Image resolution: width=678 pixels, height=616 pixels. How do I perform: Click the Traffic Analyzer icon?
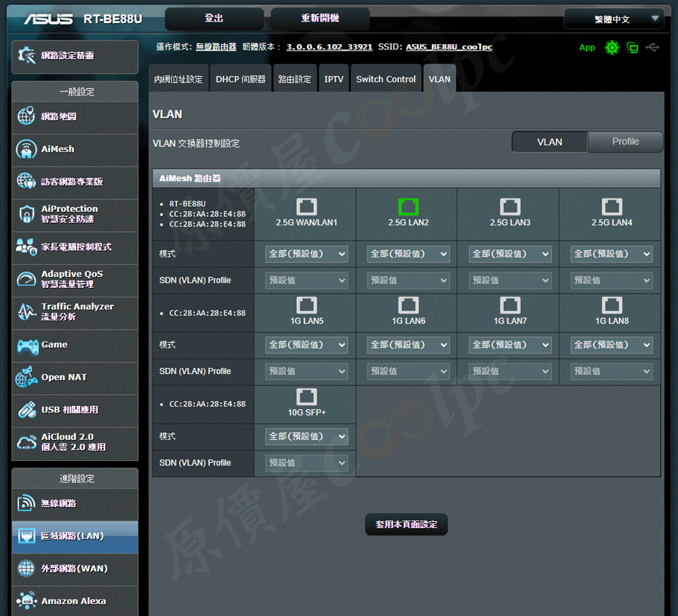pos(26,312)
